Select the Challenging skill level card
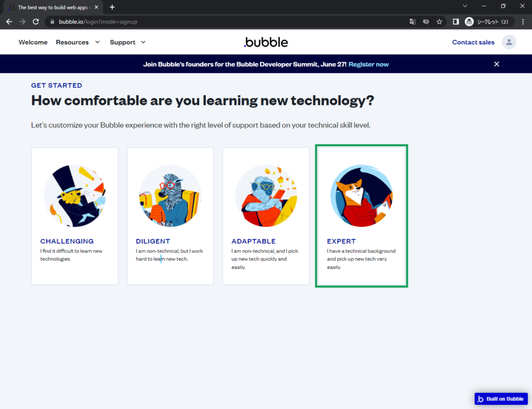532x409 pixels. tap(75, 216)
